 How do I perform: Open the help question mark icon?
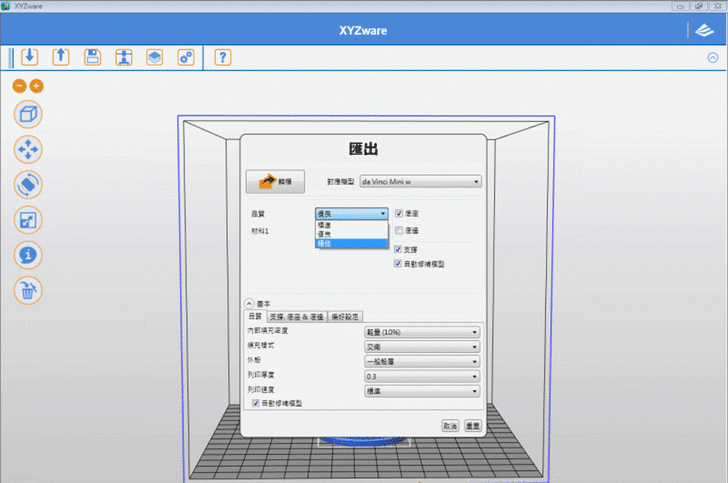tap(222, 57)
